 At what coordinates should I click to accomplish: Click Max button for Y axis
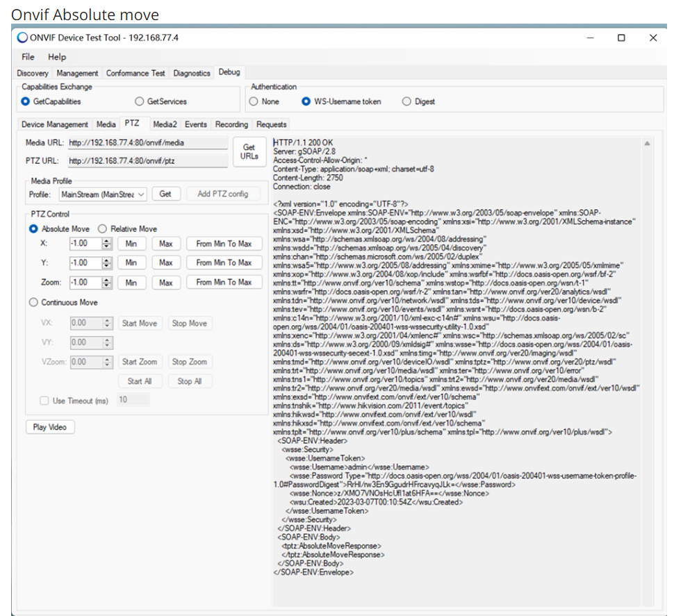165,263
